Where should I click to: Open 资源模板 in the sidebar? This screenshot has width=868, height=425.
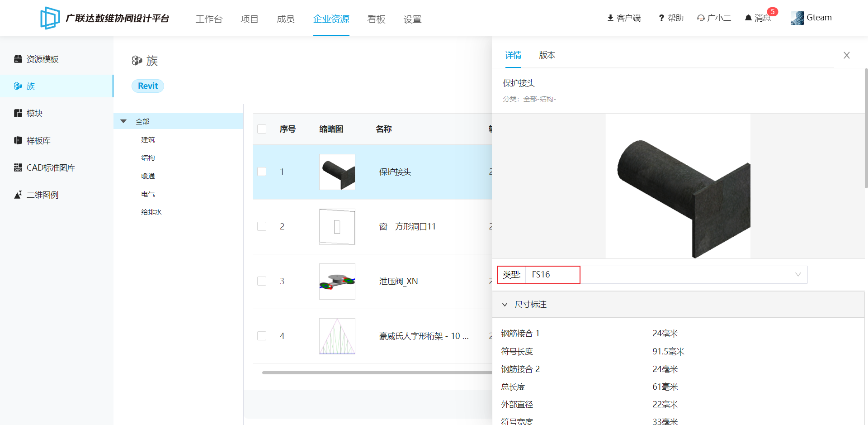(42, 59)
